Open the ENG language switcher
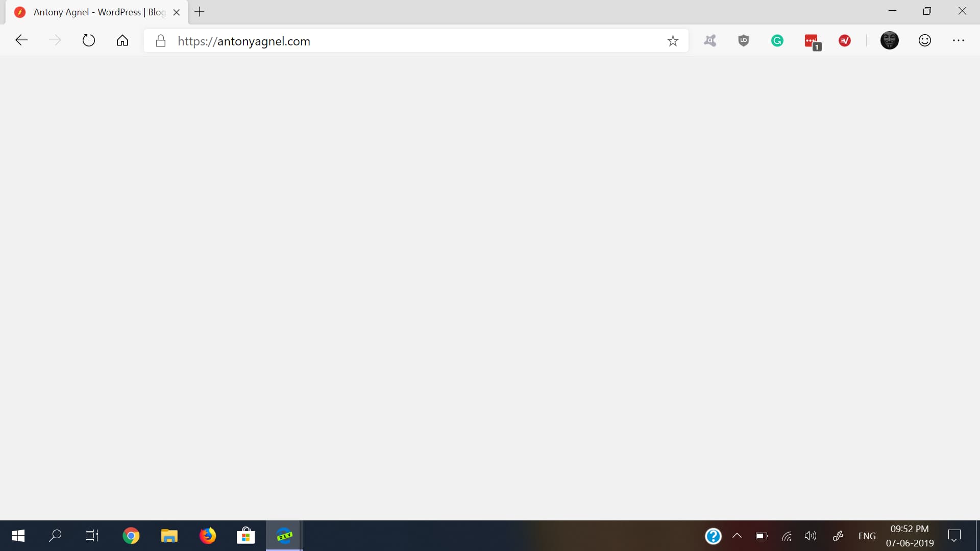 [867, 536]
